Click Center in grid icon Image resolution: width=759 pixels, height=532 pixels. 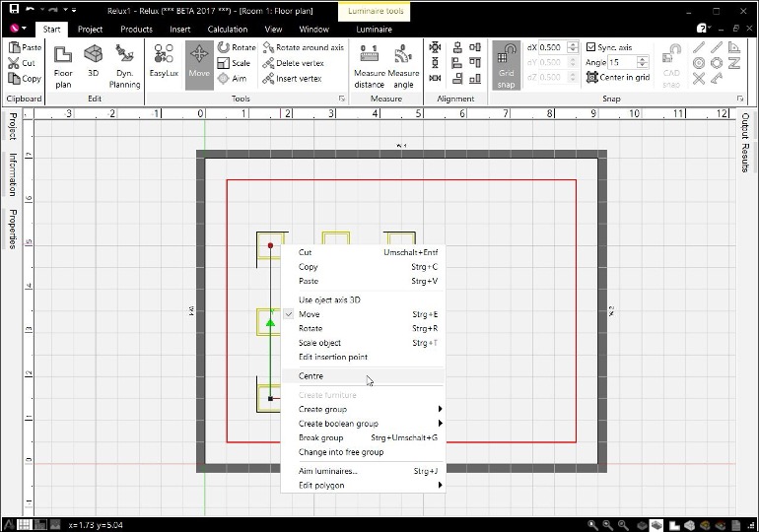pyautogui.click(x=592, y=77)
